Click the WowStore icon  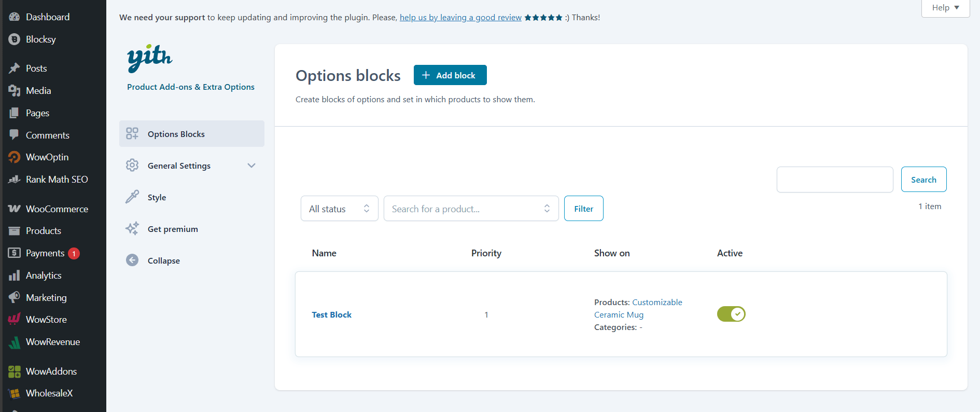[x=14, y=319]
